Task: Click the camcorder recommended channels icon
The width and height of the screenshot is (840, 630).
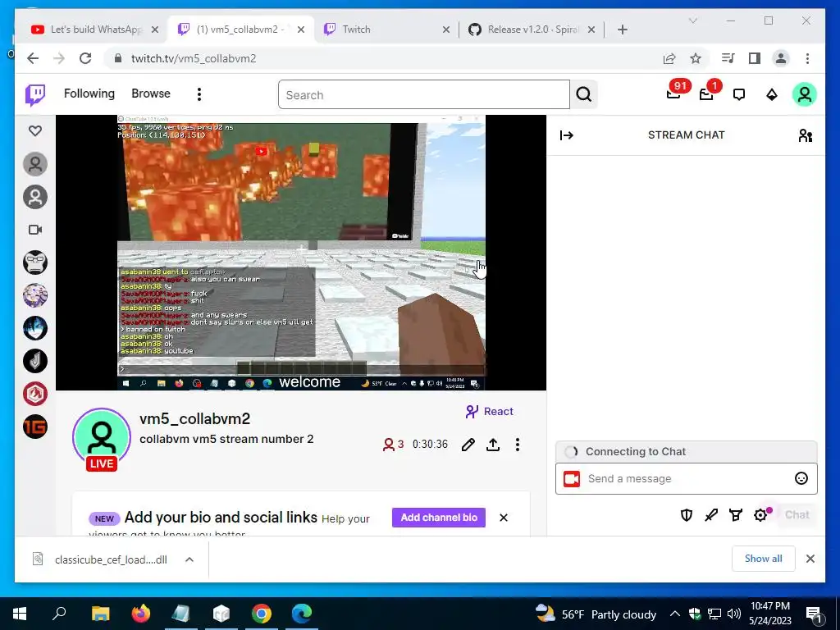Action: (x=35, y=230)
